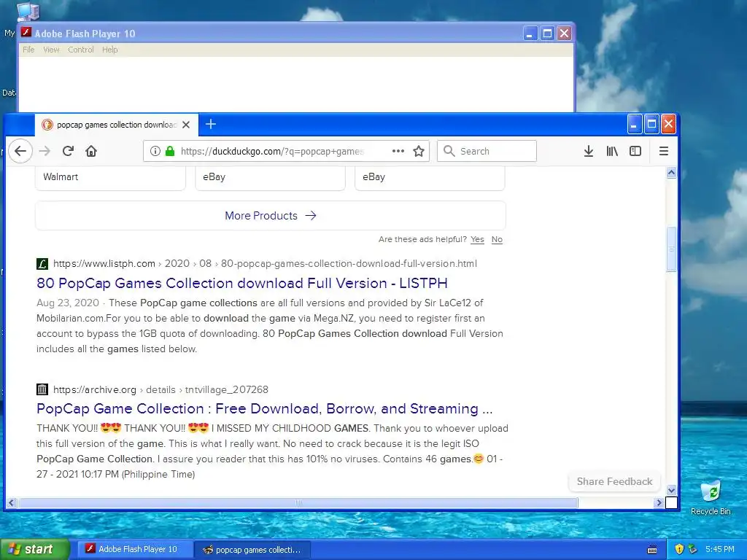Click the My Computer desktop icon

coord(28,12)
